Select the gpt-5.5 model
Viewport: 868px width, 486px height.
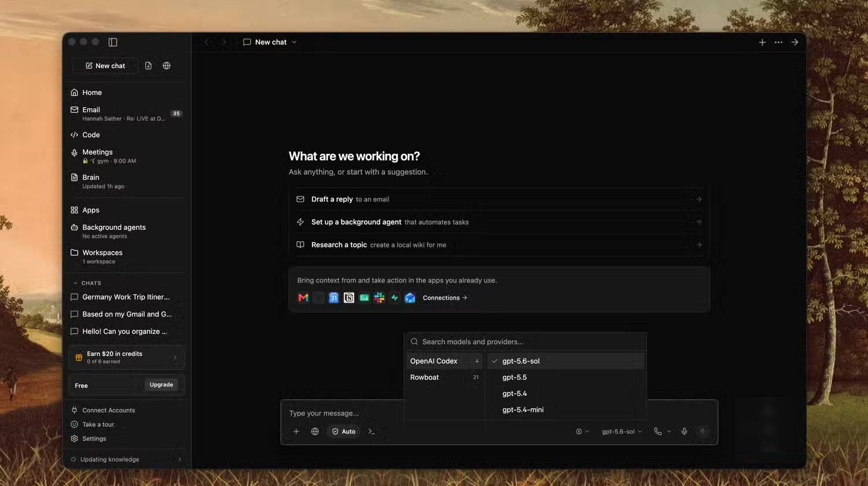566,377
